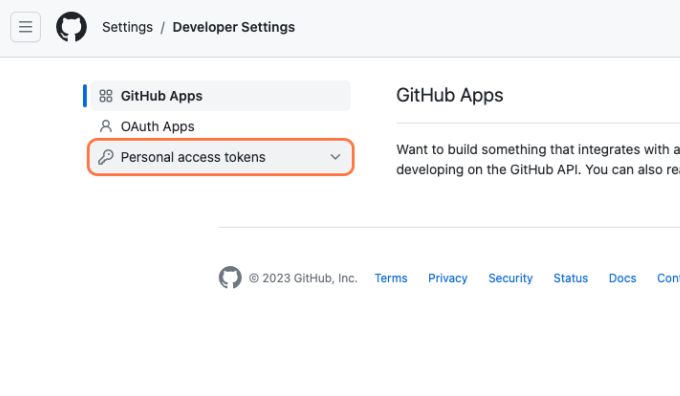
Task: Click the GitHub Apps page heading
Action: pos(450,95)
